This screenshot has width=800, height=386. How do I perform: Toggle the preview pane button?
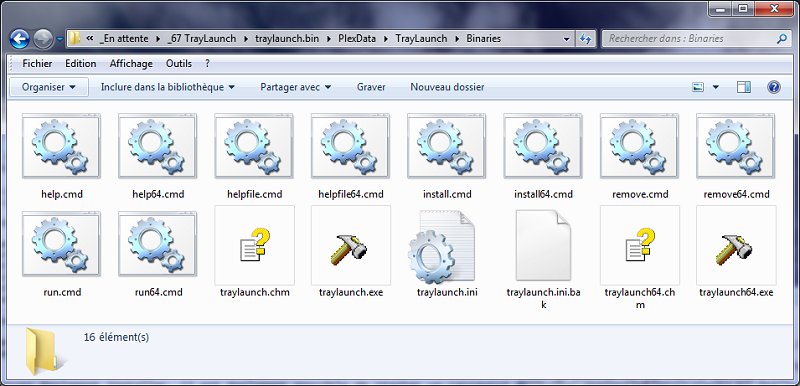(744, 87)
